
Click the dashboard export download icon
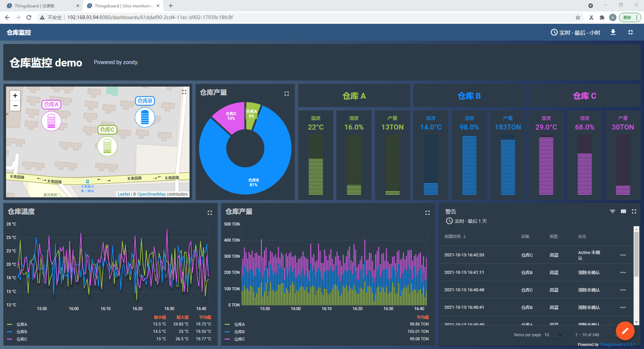click(613, 32)
